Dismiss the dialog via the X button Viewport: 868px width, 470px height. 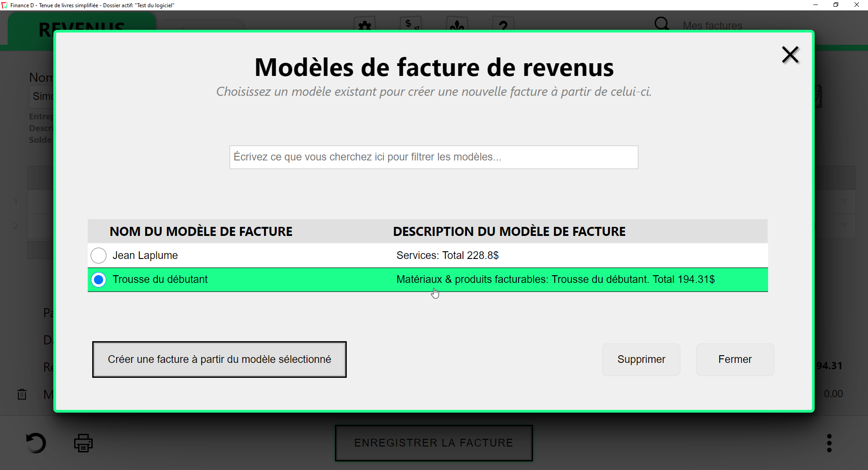790,54
